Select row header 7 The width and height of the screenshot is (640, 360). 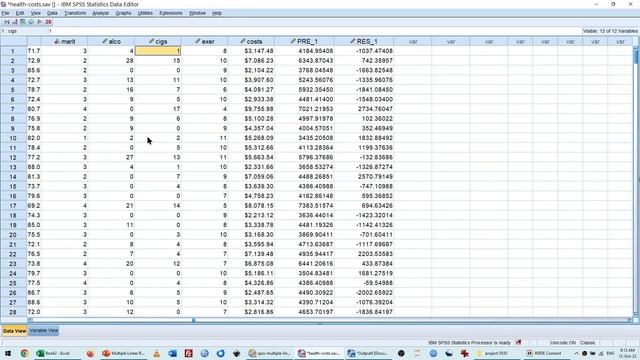13,109
